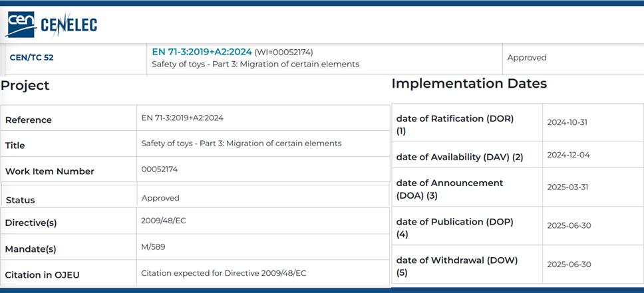Click the Mandate M/589 value
The image size is (644, 293).
click(x=153, y=247)
